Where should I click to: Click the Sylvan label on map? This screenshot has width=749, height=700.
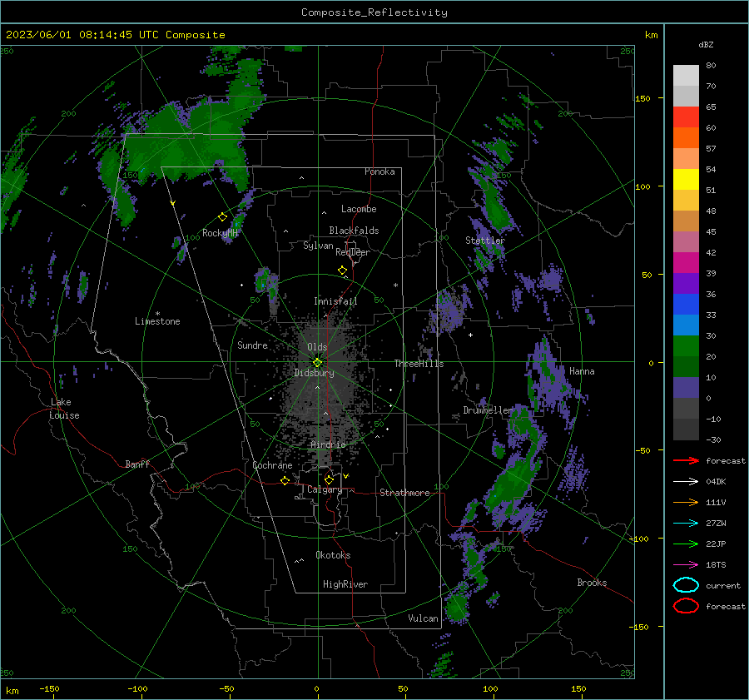(318, 246)
